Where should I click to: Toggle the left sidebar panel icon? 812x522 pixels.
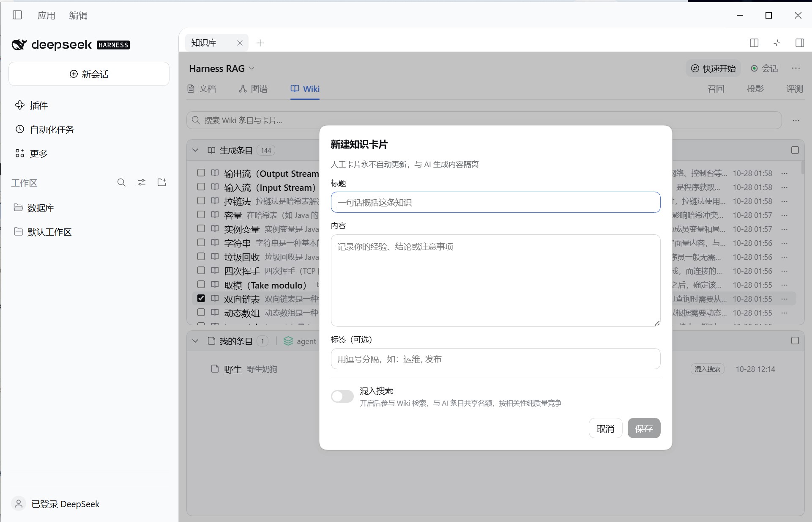(x=17, y=15)
